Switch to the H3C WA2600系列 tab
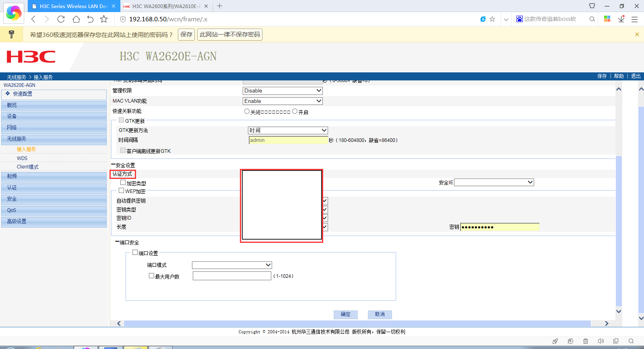This screenshot has height=349, width=644. [166, 6]
